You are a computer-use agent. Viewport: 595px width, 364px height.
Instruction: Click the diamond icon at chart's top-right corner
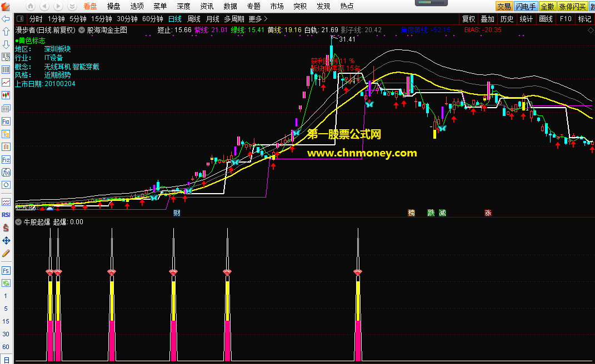pyautogui.click(x=591, y=30)
